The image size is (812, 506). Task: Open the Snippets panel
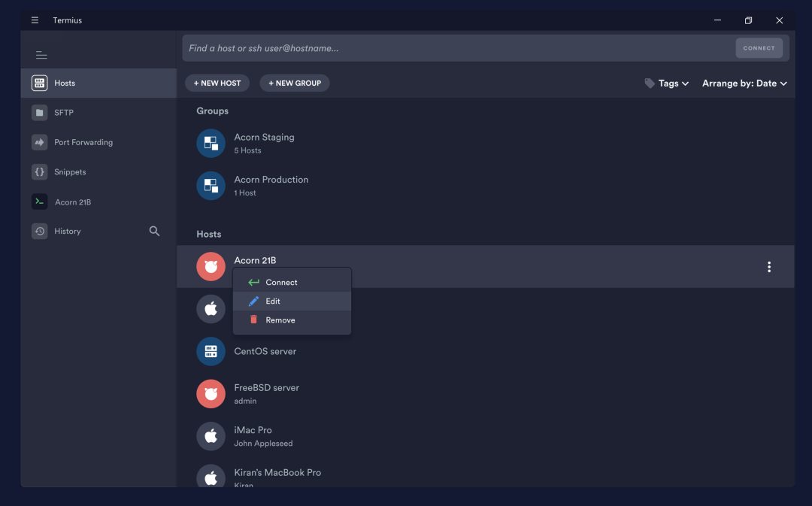coord(70,172)
